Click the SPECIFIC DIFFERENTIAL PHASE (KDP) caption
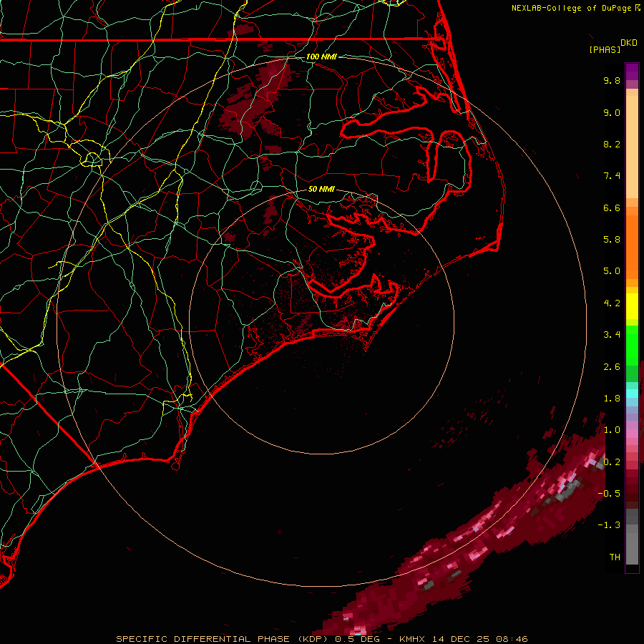The width and height of the screenshot is (644, 644). [223, 639]
